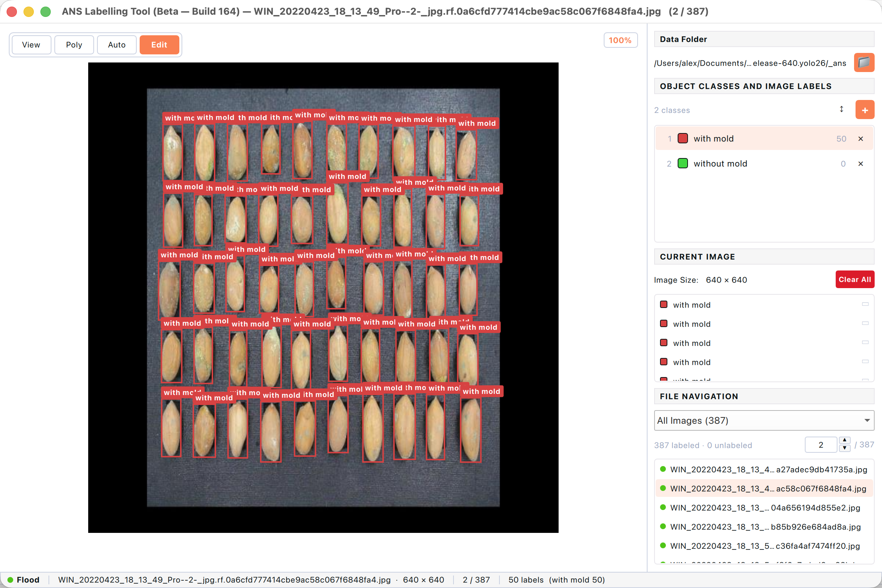Open the All Images (387) dropdown
The image size is (882, 588).
pyautogui.click(x=764, y=420)
